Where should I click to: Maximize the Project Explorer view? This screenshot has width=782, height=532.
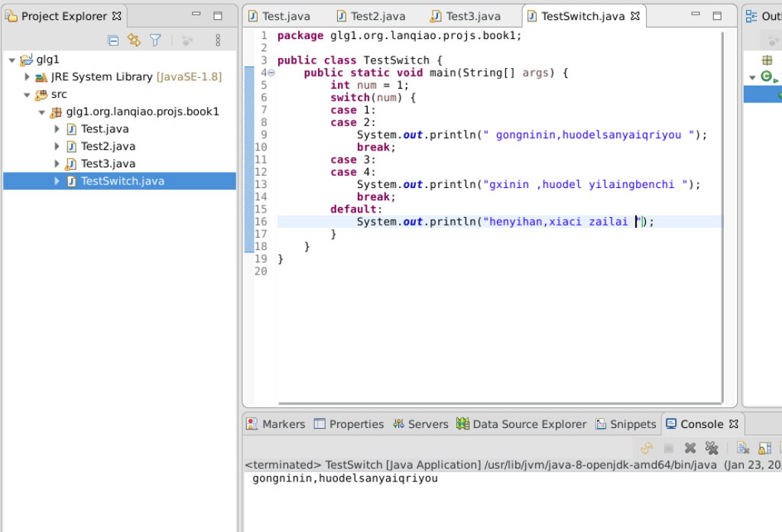coord(218,16)
